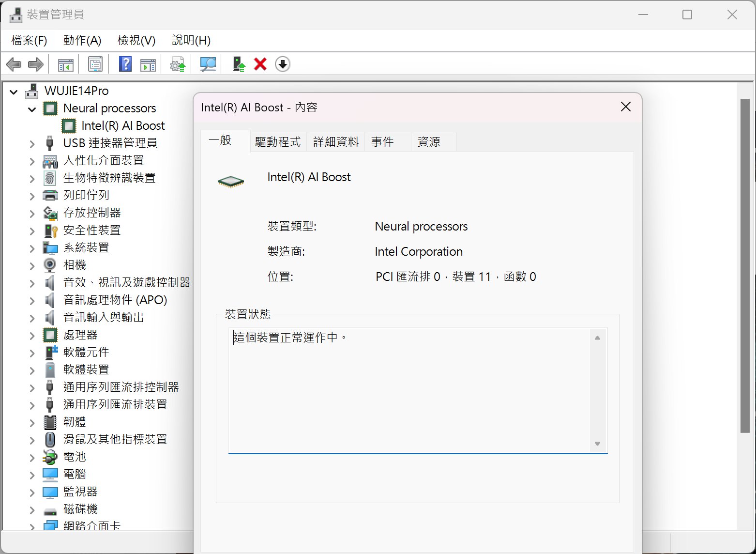This screenshot has height=554, width=756.
Task: Expand the 系統裝置 category
Action: 32,248
